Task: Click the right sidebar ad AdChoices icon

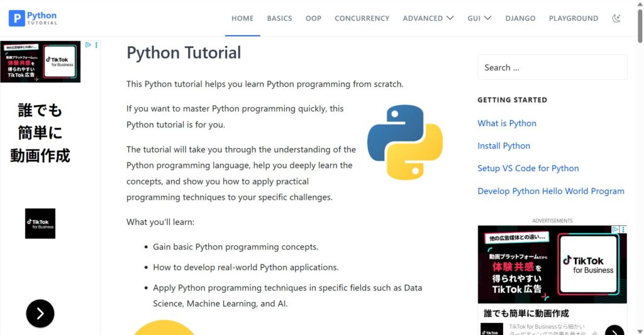Action: (x=615, y=229)
